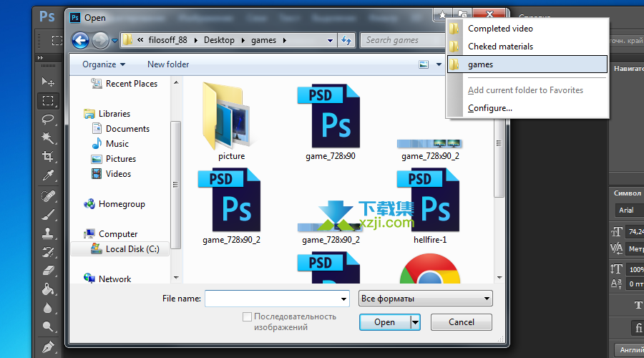The height and width of the screenshot is (358, 644).
Task: Select the Pen tool
Action: click(48, 347)
